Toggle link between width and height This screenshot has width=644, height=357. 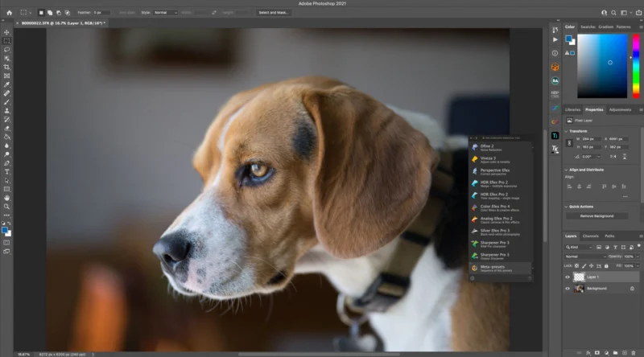571,143
